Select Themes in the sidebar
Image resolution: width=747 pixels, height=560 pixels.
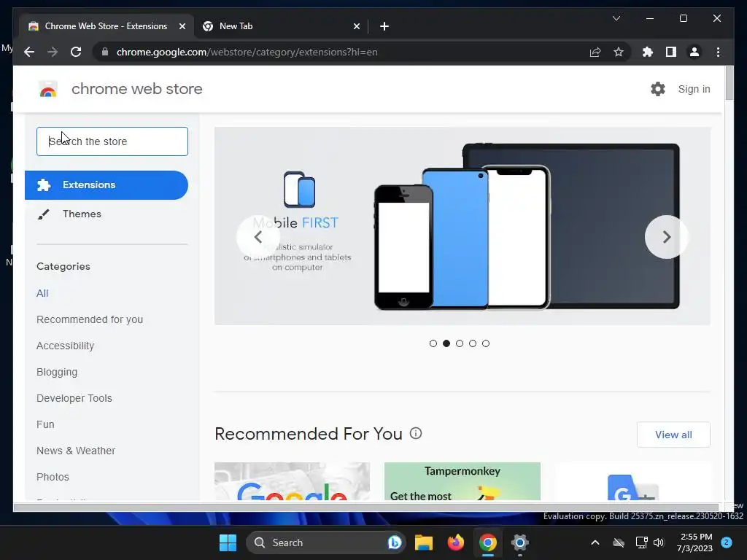tap(82, 214)
